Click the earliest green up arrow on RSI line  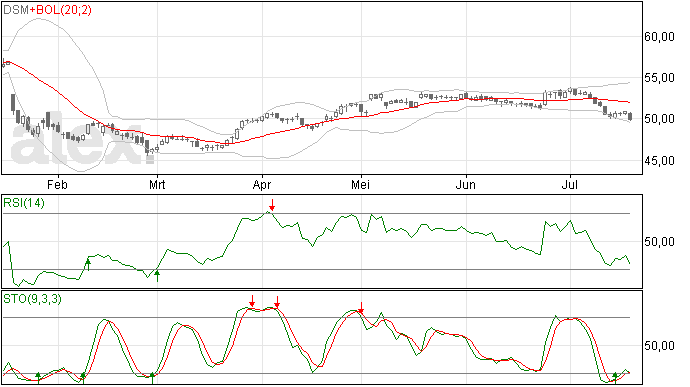coord(88,265)
